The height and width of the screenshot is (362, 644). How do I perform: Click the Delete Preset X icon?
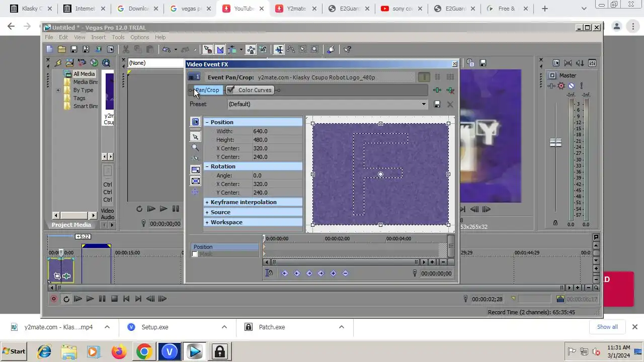(450, 104)
